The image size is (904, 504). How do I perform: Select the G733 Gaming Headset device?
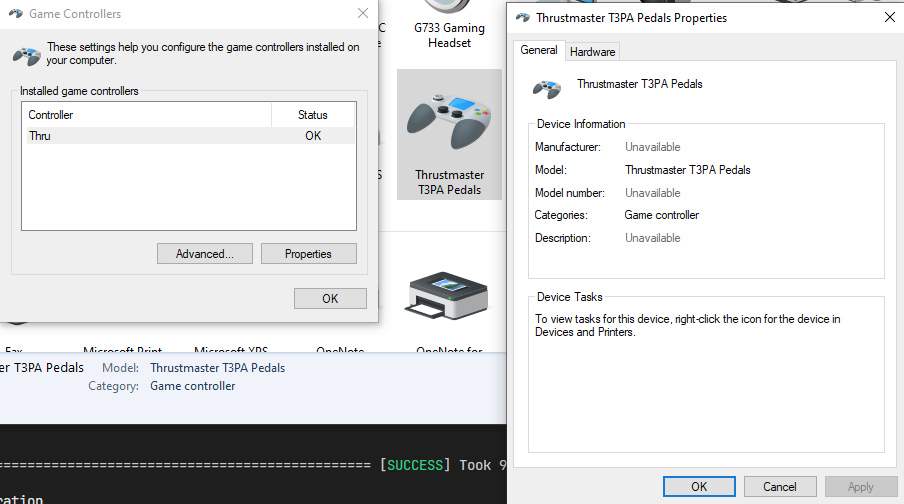tap(449, 36)
